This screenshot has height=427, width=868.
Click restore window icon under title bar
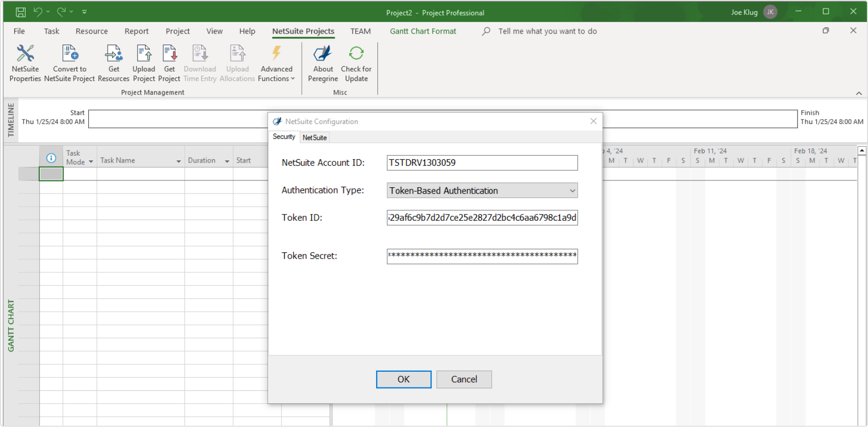pyautogui.click(x=825, y=30)
